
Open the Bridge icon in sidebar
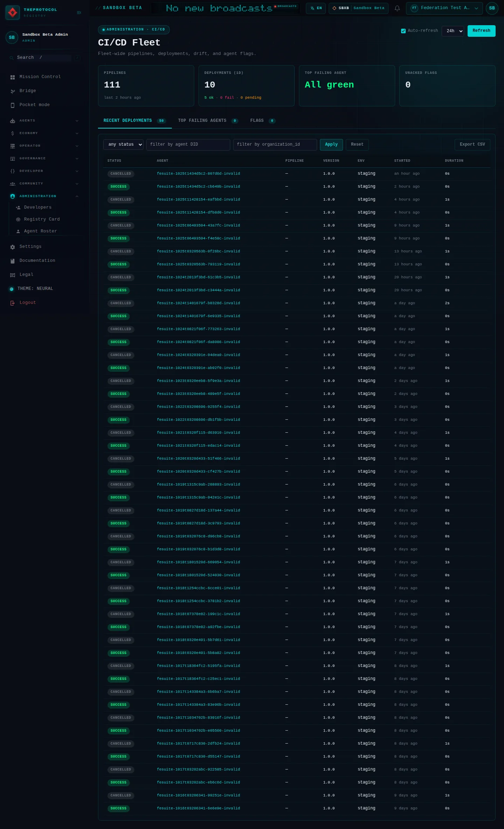point(13,91)
